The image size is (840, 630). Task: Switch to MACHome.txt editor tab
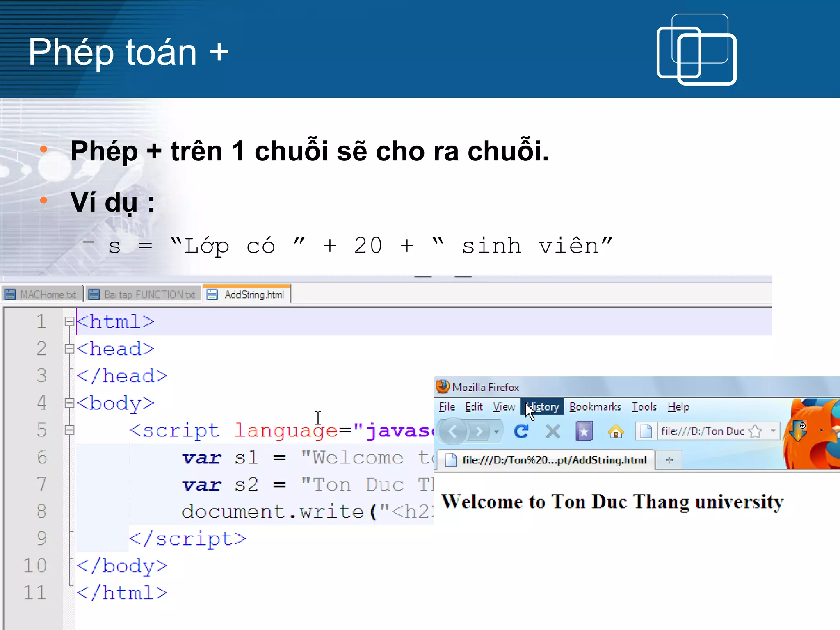coord(42,294)
